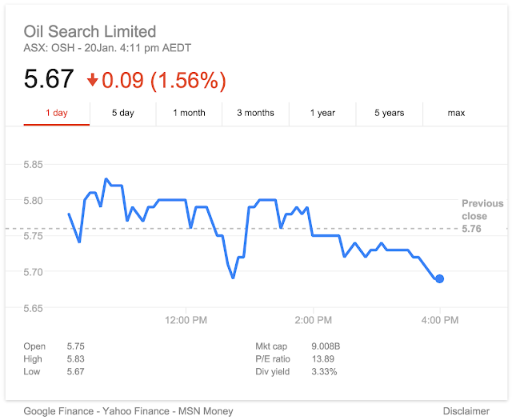Click the 4:00 PM time axis label

coord(440,320)
